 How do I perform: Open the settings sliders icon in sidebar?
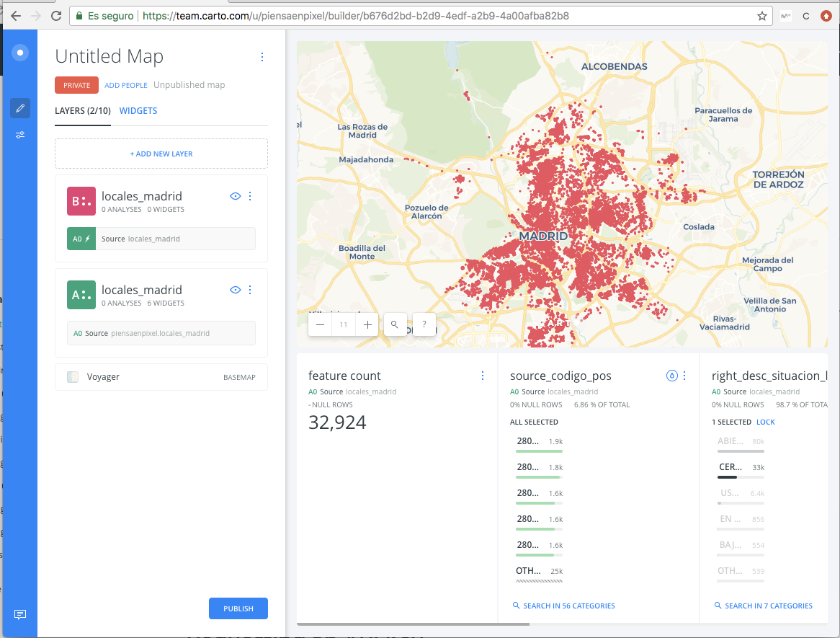coord(20,135)
